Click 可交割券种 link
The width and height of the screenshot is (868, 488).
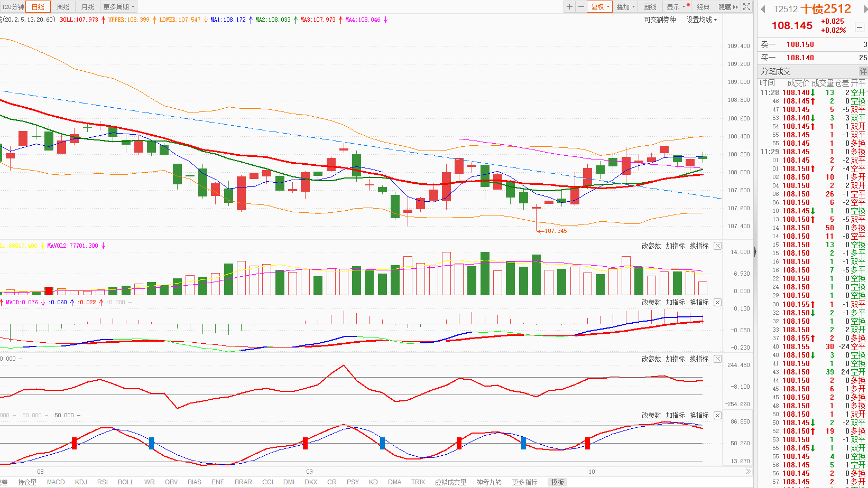pyautogui.click(x=660, y=20)
